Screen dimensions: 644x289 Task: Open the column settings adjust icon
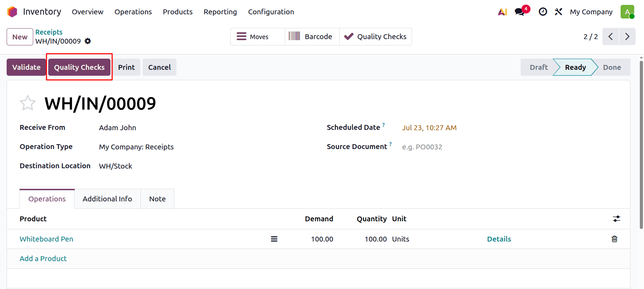(616, 219)
